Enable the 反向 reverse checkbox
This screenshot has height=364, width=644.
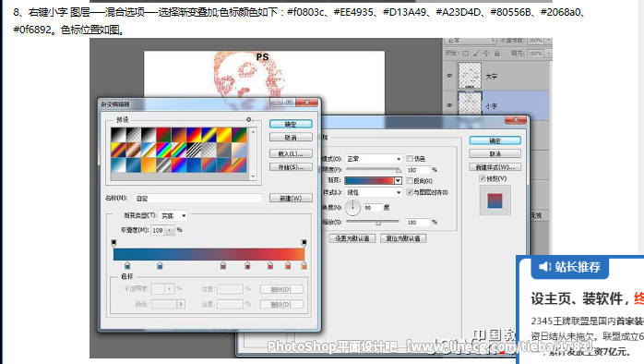pos(410,180)
